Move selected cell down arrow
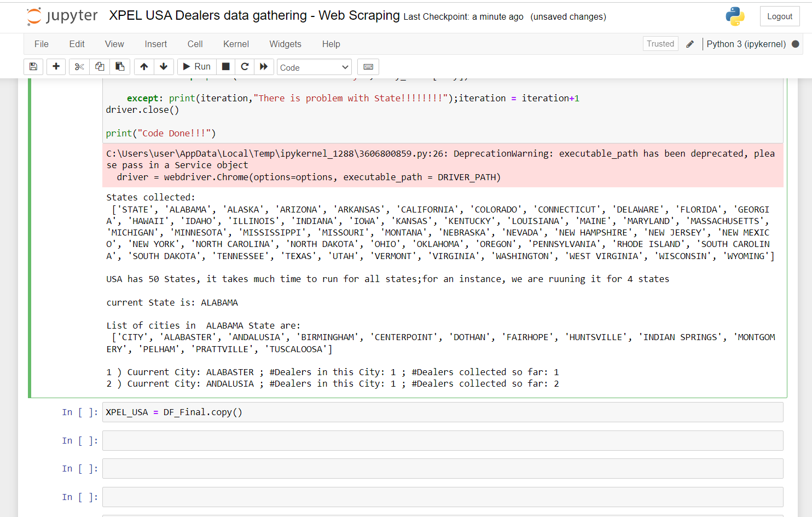This screenshot has height=517, width=812. [x=164, y=67]
